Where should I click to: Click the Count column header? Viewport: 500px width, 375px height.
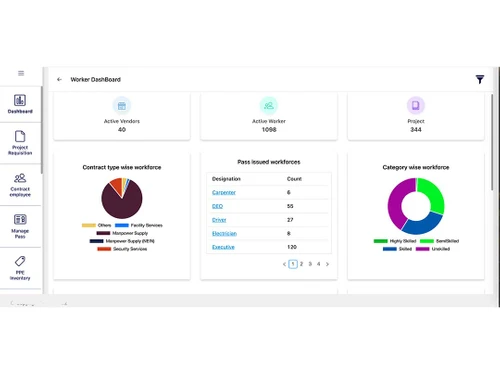click(294, 179)
